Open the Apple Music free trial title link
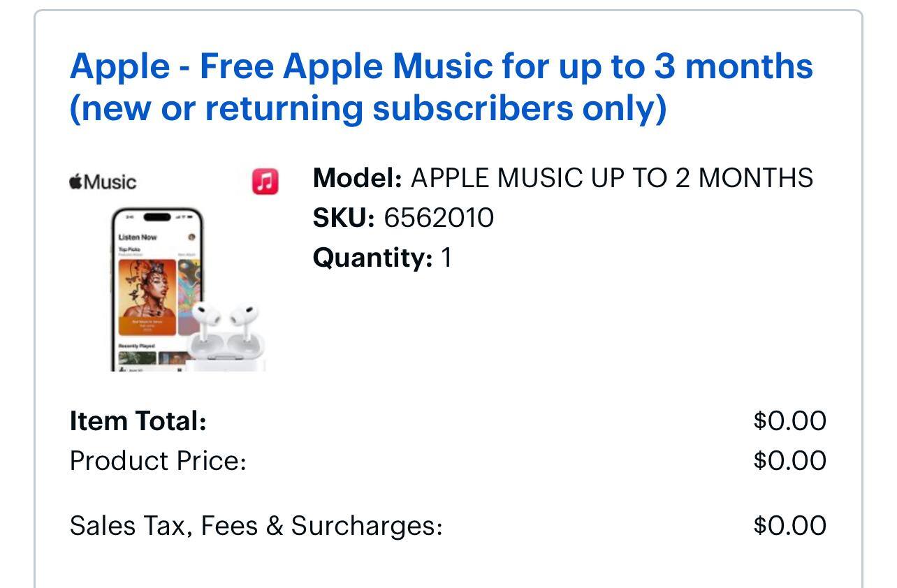The height and width of the screenshot is (588, 897). pyautogui.click(x=441, y=66)
